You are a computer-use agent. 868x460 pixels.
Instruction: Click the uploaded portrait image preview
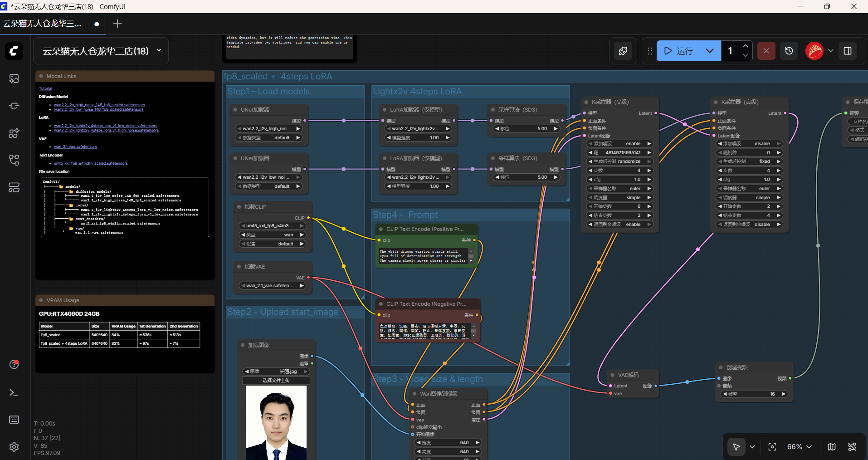[x=276, y=423]
